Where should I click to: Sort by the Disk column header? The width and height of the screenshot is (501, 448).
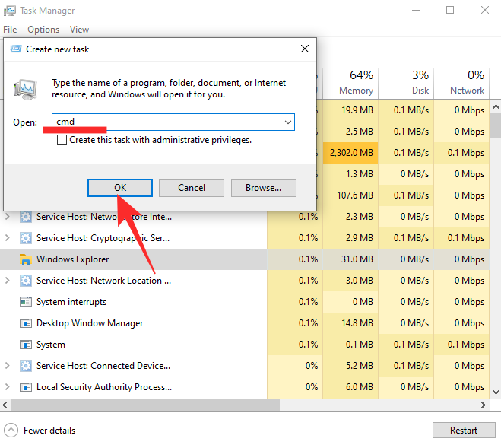tap(406, 82)
